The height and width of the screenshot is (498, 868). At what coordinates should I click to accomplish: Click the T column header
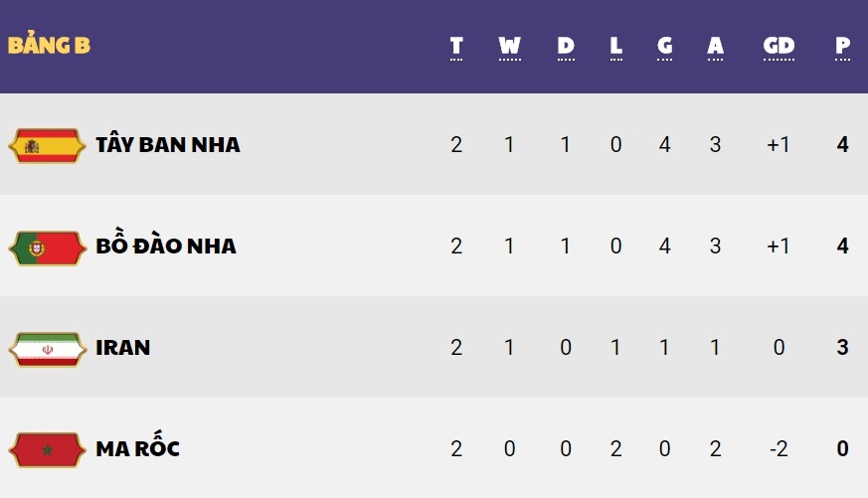(456, 46)
